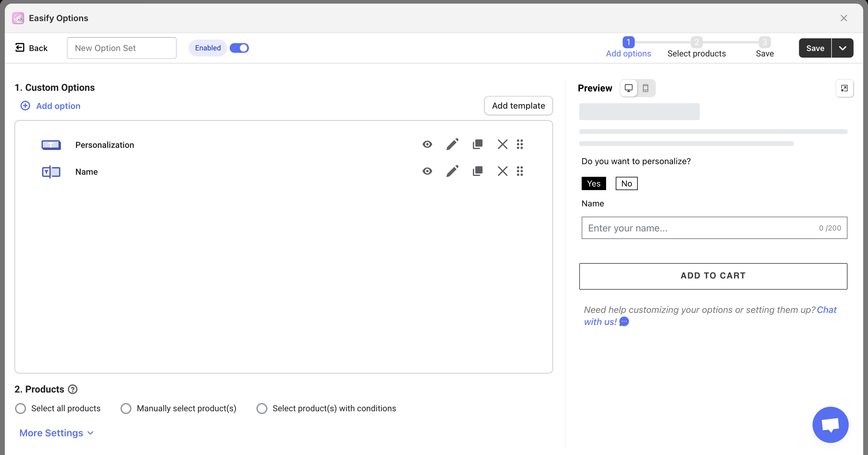This screenshot has height=455, width=868.
Task: Edit the Personalization option with pencil icon
Action: (x=452, y=144)
